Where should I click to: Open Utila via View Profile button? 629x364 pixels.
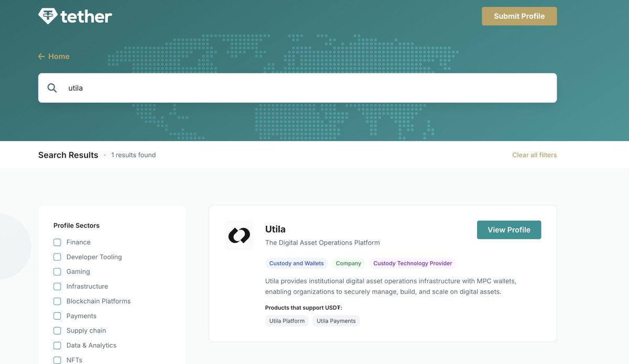coord(509,230)
